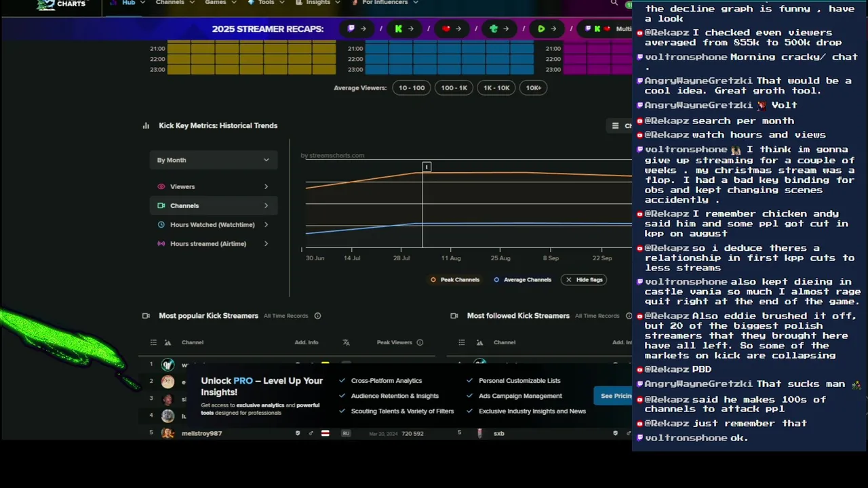Open the red-icon 2025 streamer recap pill

pos(452,28)
